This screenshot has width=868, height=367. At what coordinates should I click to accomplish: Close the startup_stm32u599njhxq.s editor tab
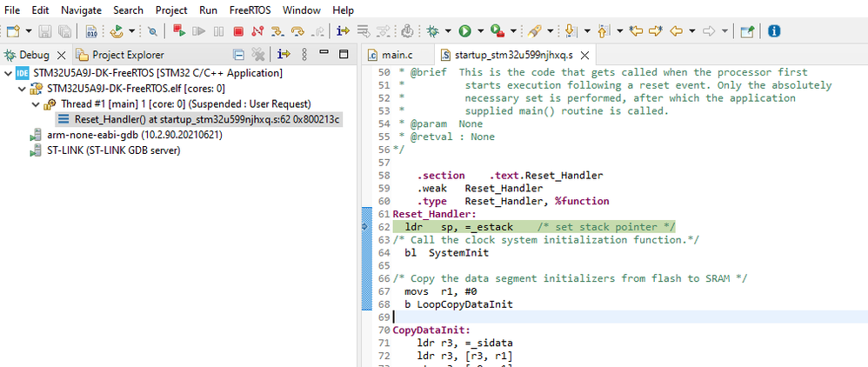(x=584, y=55)
